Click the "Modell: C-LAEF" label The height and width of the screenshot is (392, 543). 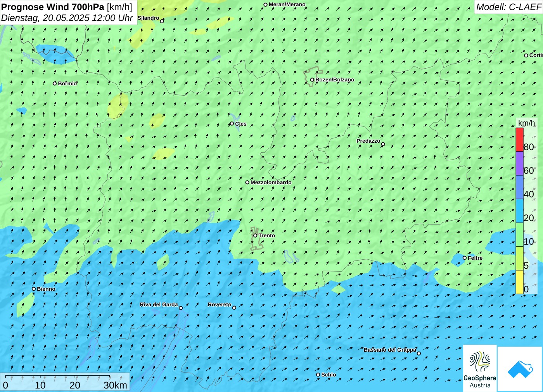click(x=508, y=7)
